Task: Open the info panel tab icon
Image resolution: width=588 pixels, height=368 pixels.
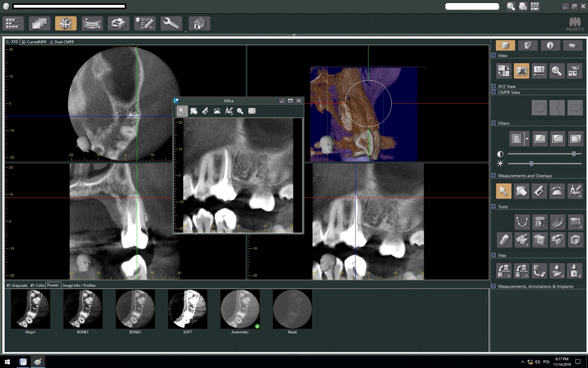Action: tap(550, 45)
